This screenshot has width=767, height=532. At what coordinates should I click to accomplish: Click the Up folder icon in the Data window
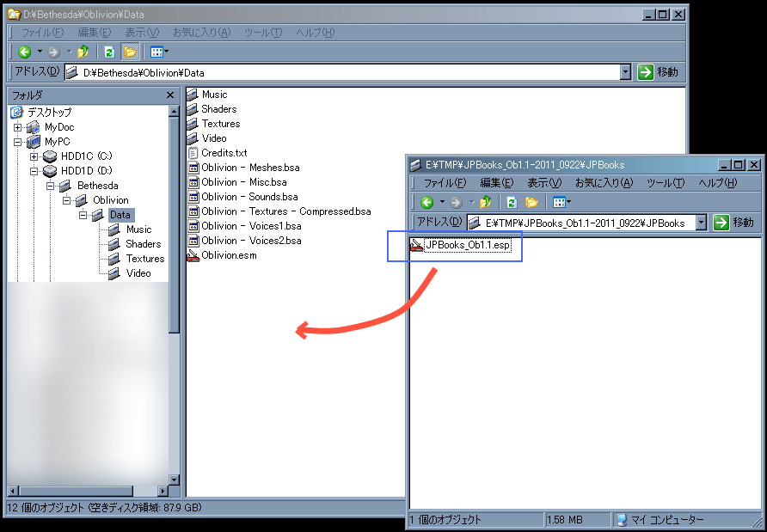pos(83,52)
